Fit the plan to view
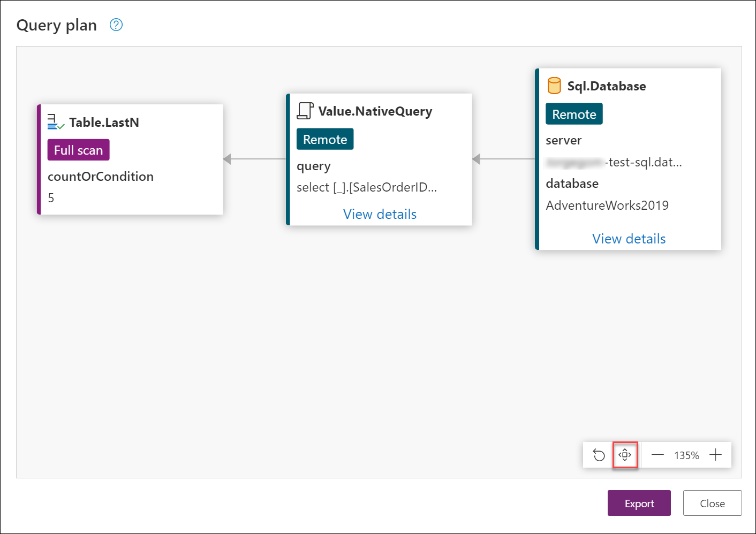Viewport: 756px width, 534px height. point(625,455)
